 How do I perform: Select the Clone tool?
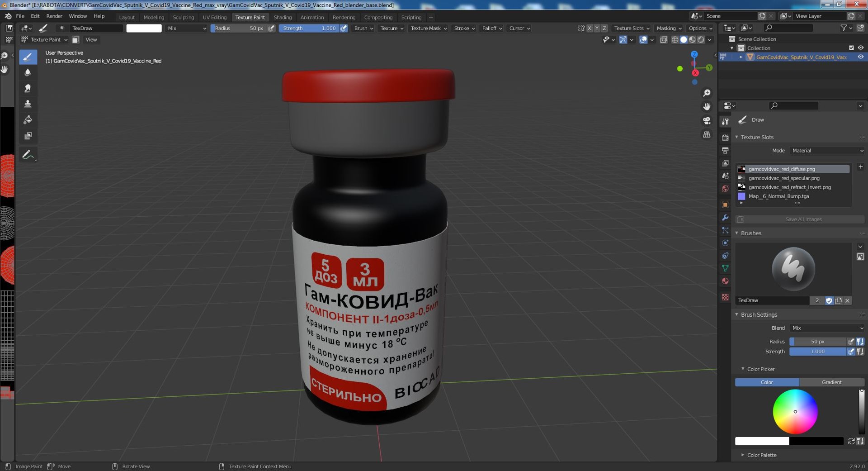tap(28, 104)
